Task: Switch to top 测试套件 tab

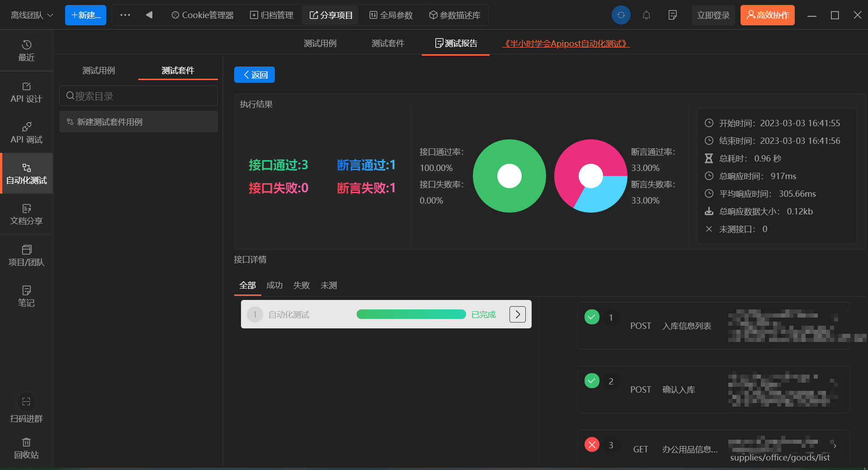Action: tap(388, 43)
